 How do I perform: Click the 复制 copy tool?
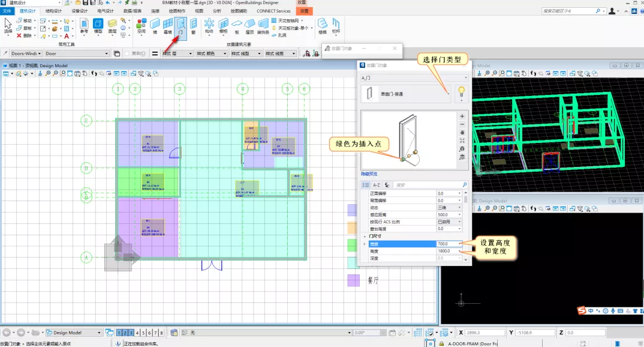click(x=24, y=28)
